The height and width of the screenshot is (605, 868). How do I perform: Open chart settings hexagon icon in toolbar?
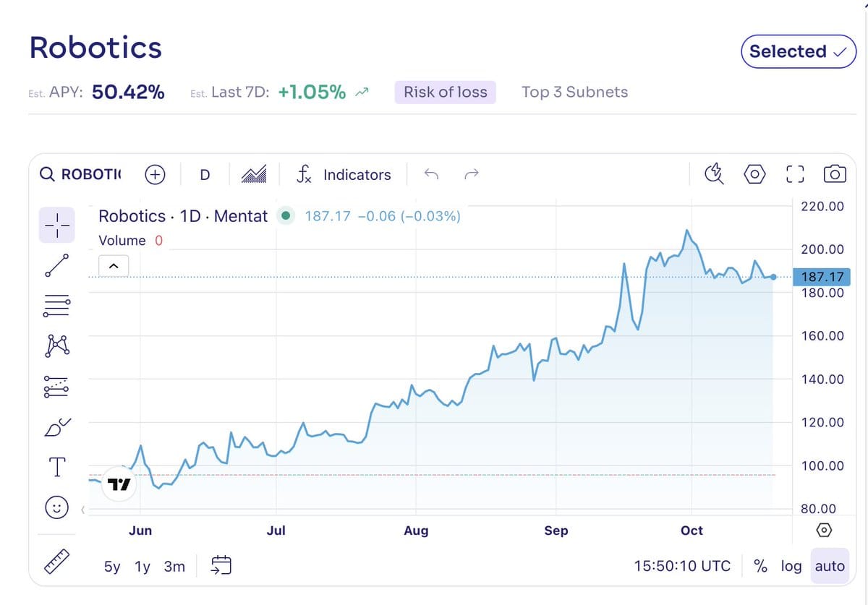pyautogui.click(x=754, y=173)
